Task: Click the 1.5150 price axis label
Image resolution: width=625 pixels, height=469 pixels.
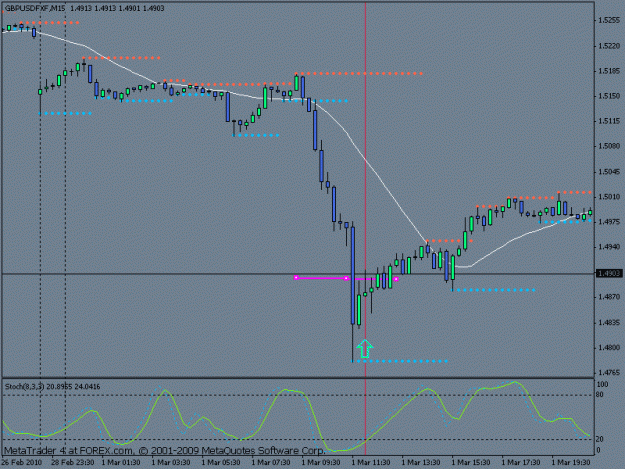Action: click(x=609, y=96)
